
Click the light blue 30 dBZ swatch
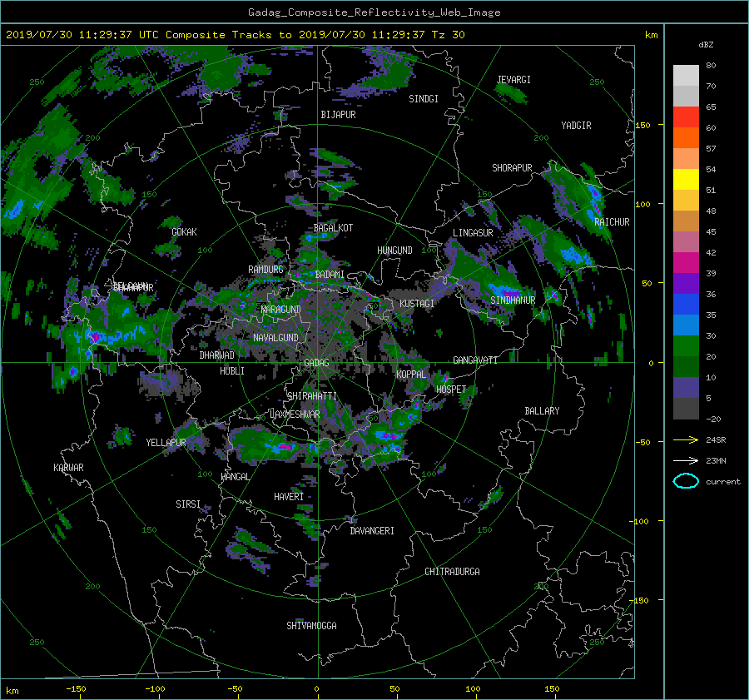tap(686, 325)
